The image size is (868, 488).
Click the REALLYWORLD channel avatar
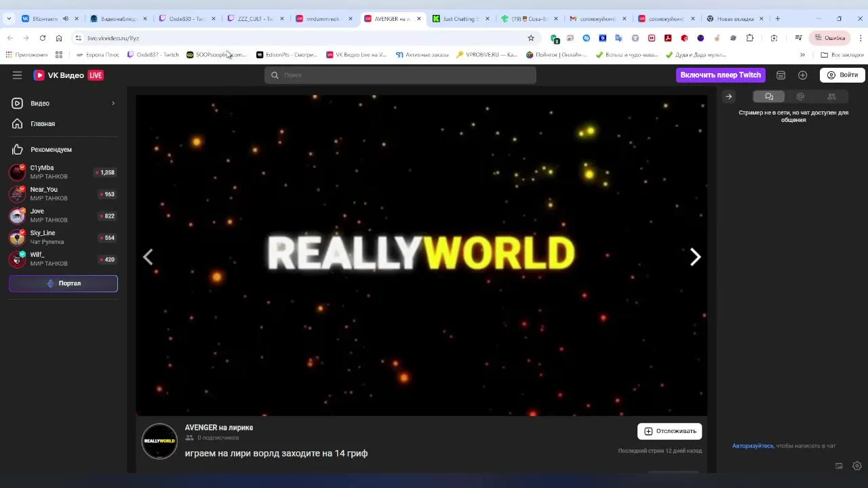[x=159, y=441]
